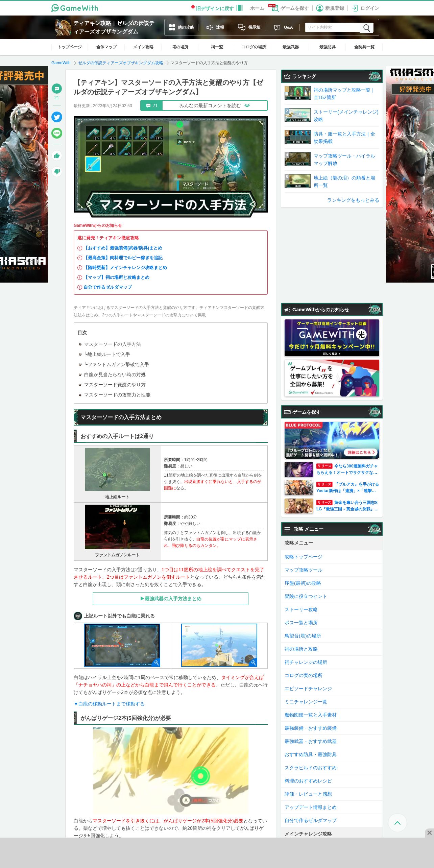434x868 pixels.
Task: Open コログの場所 nav tab
Action: pos(254,47)
